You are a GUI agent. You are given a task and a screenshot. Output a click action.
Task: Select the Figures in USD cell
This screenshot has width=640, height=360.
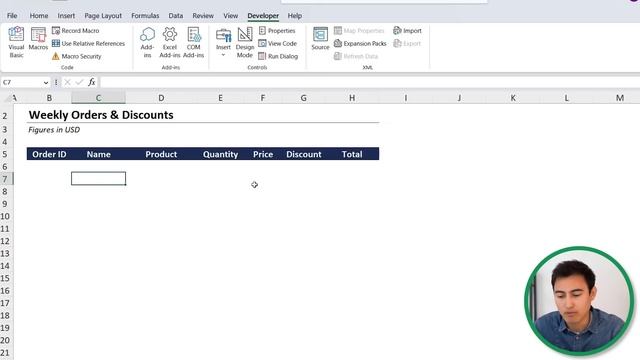(54, 130)
